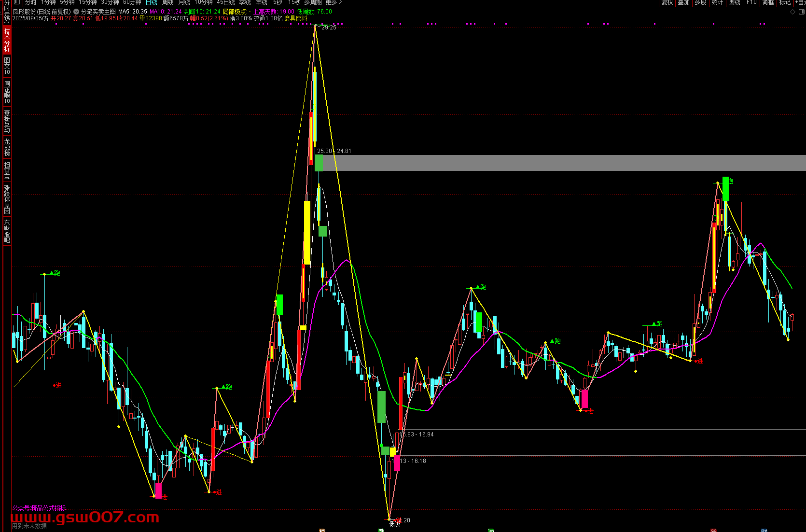Select the 5分钟 period
The height and width of the screenshot is (532, 806).
tap(67, 2)
